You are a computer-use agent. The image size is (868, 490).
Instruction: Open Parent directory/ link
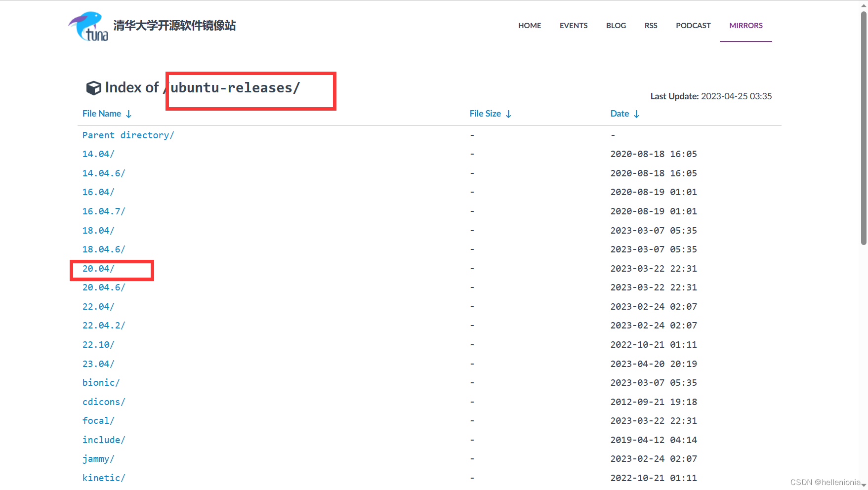click(128, 135)
